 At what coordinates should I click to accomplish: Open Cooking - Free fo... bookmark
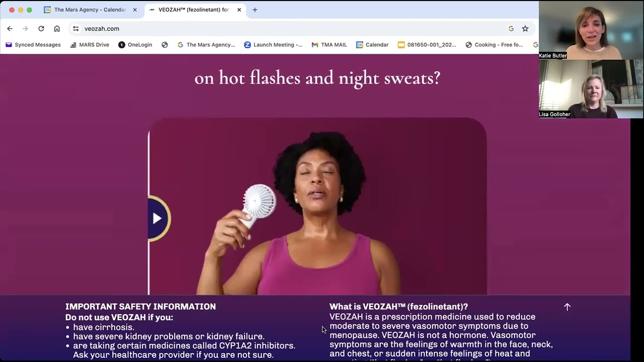pos(494,45)
